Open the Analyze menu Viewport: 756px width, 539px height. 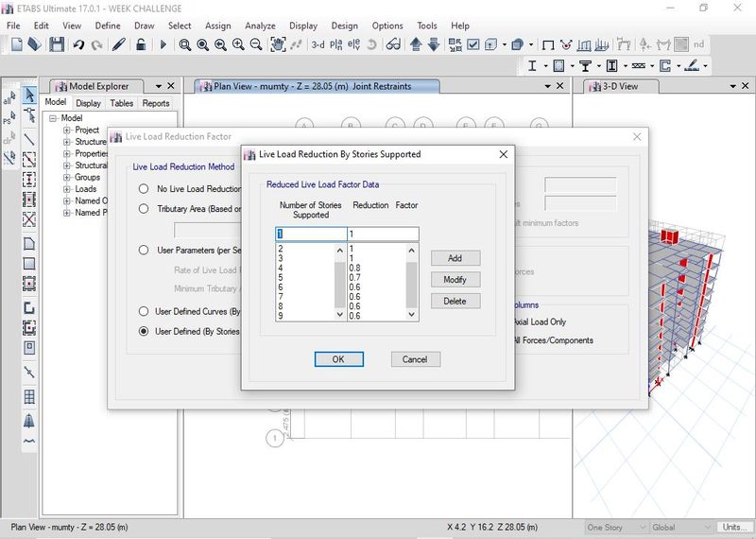point(260,26)
